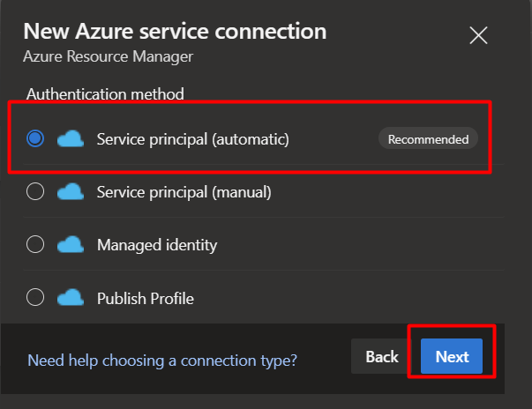
Task: Click the Azure Resource Manager subtitle
Action: [108, 56]
